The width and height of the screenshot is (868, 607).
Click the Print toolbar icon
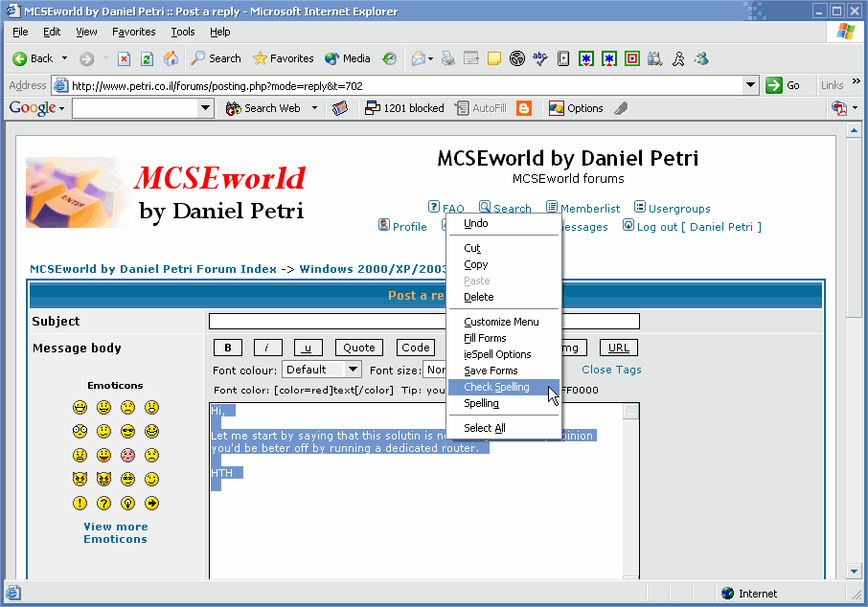click(447, 58)
